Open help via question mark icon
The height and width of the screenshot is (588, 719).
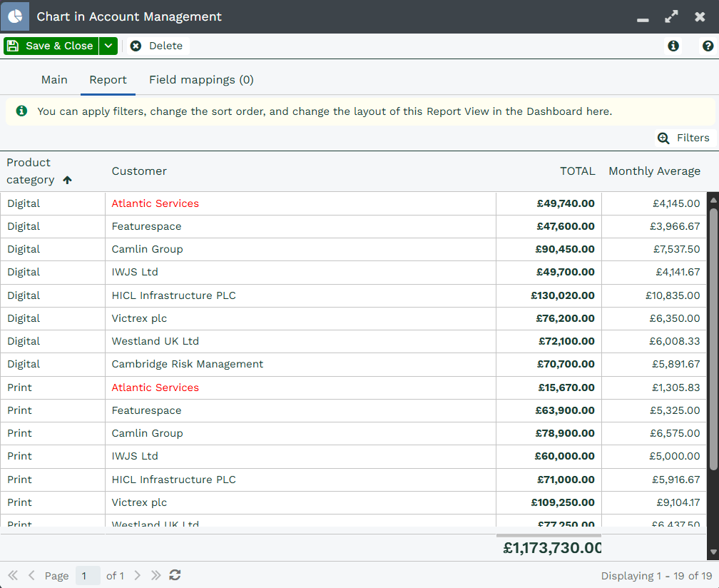708,46
